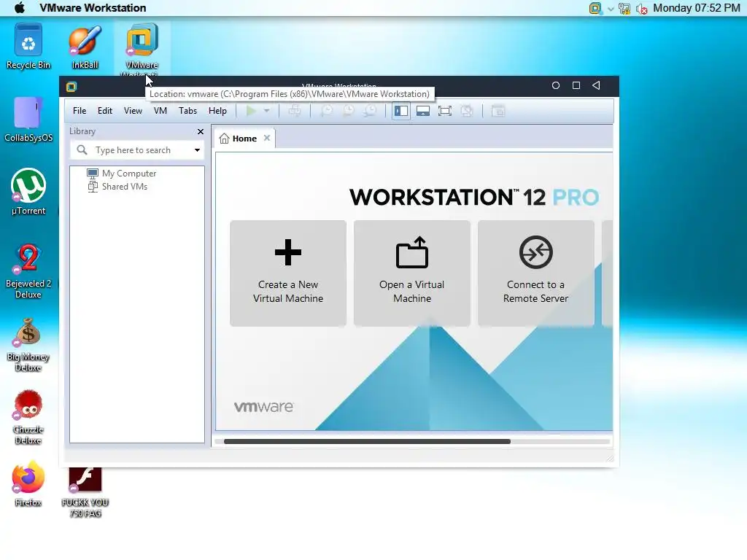Screen dimensions: 747x560
Task: Open the VM menu
Action: pos(160,111)
